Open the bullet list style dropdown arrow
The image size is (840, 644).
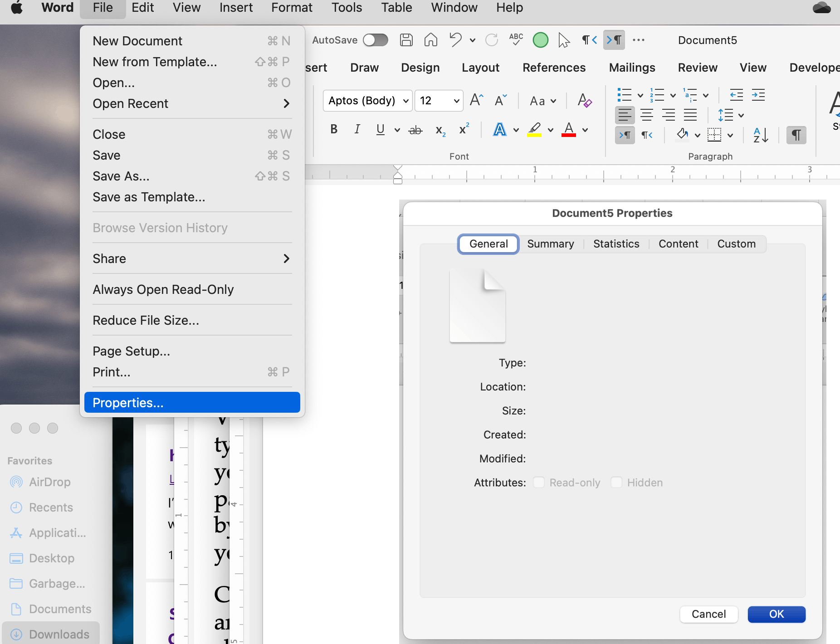(x=640, y=95)
